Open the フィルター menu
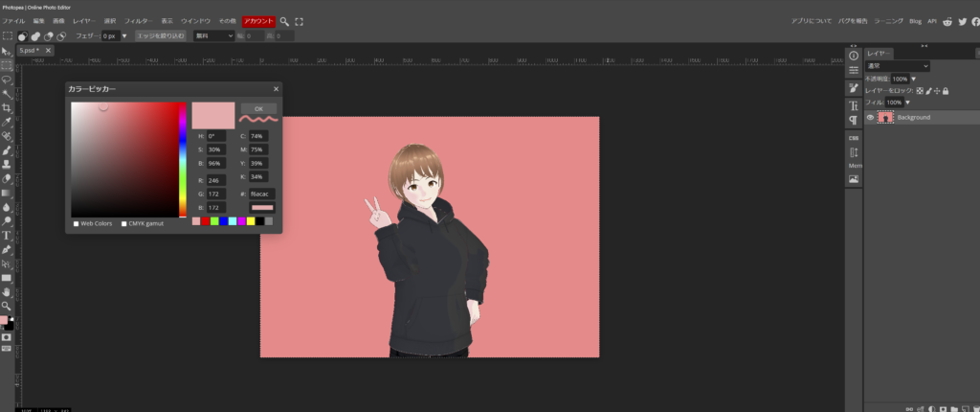Screen dimensions: 980x412 click(x=138, y=20)
